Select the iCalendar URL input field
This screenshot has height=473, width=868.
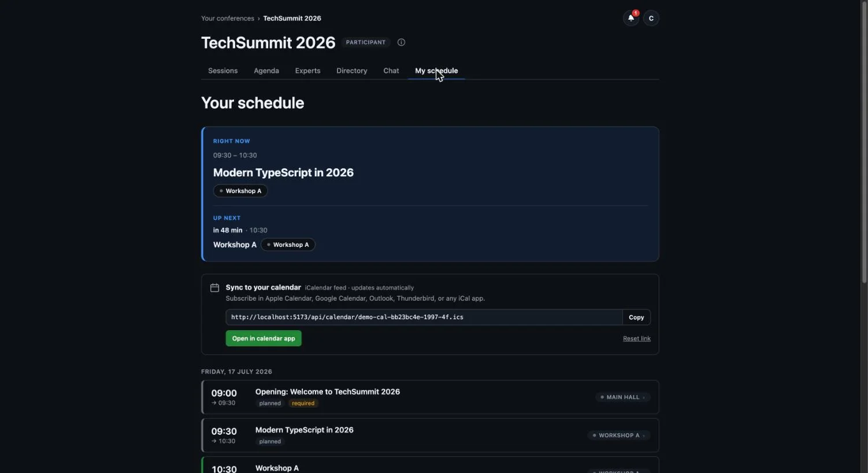pyautogui.click(x=424, y=317)
